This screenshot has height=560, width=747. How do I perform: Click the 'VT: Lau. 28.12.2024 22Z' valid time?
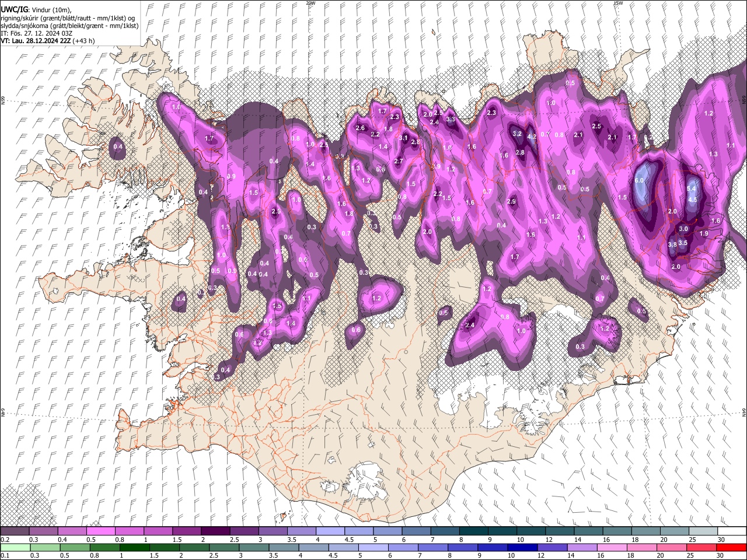point(36,41)
